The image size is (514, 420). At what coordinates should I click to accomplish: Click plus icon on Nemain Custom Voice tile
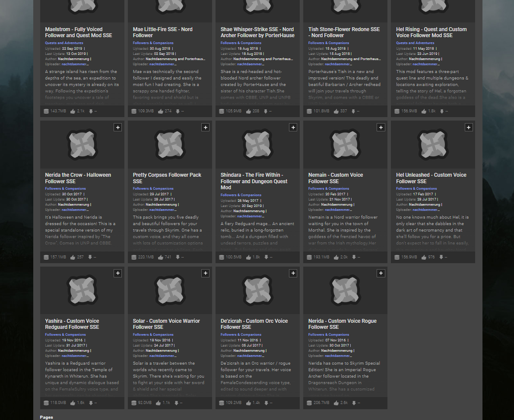coord(381,127)
